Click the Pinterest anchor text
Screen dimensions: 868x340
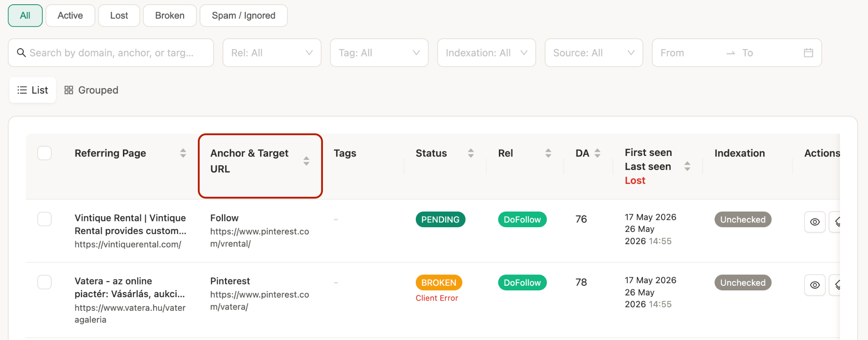point(230,281)
